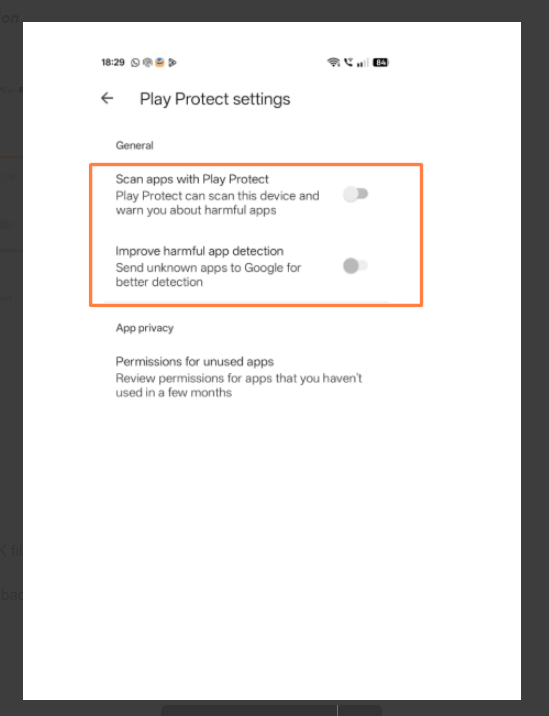Viewport: 549px width, 716px height.
Task: Tap the battery 84 indicator
Action: pos(380,63)
